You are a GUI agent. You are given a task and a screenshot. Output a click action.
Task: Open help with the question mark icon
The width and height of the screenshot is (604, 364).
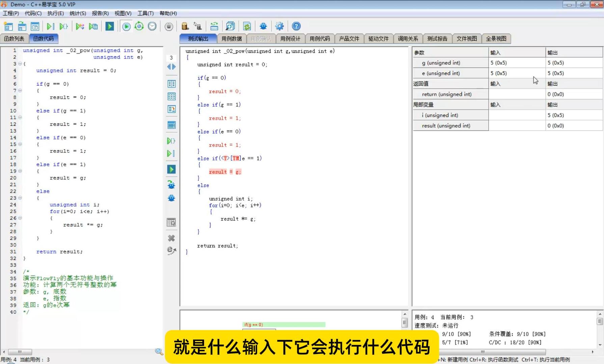pyautogui.click(x=296, y=26)
